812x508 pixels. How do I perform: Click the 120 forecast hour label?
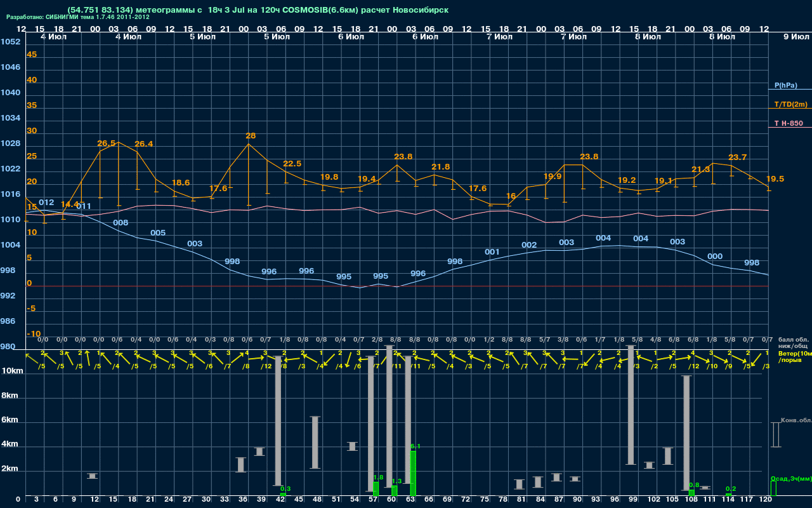click(765, 500)
